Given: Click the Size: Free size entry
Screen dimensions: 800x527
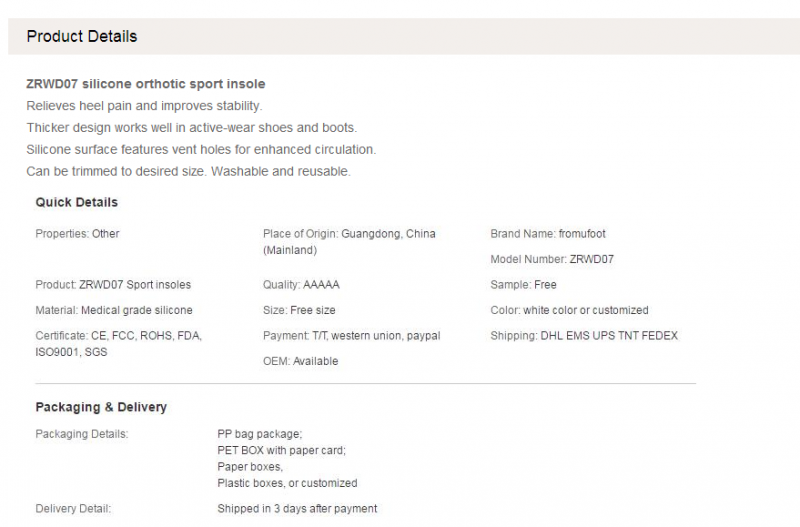Looking at the screenshot, I should [299, 310].
